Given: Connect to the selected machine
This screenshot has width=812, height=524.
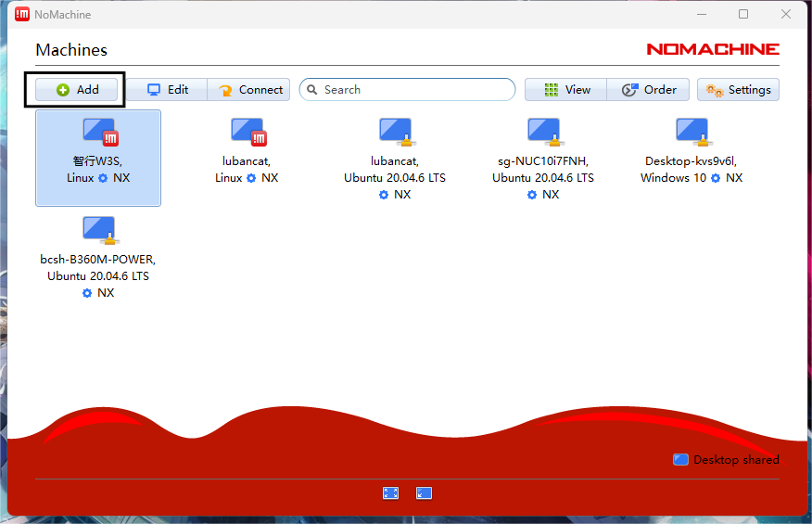Looking at the screenshot, I should (x=249, y=90).
